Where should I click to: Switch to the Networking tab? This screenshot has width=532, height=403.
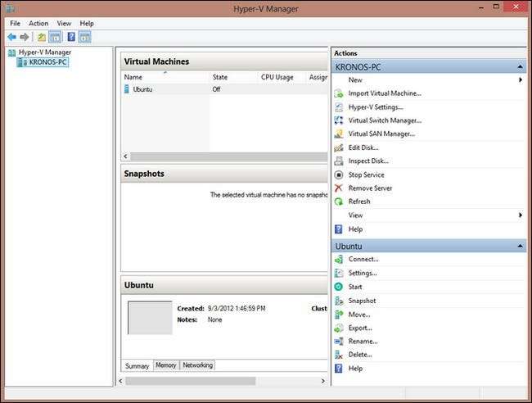(x=197, y=365)
